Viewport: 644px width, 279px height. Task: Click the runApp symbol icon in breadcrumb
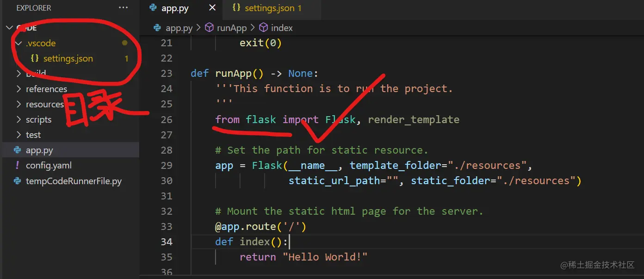tap(209, 28)
